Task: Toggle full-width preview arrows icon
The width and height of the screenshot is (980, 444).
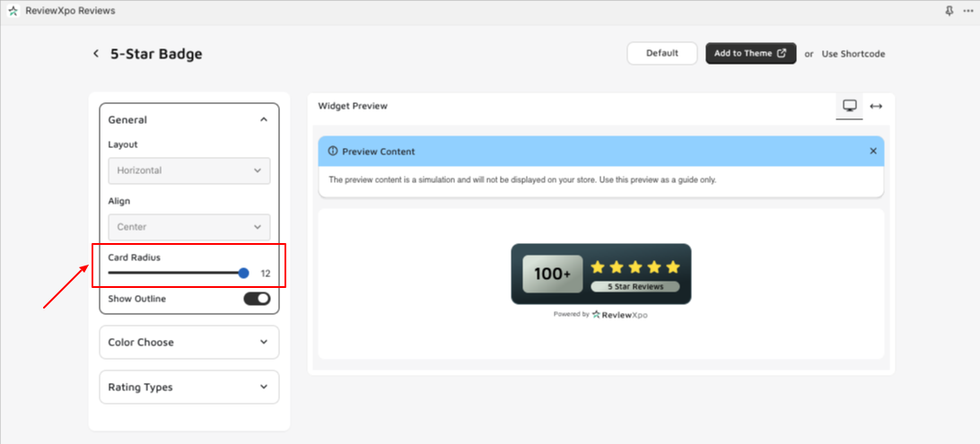Action: (876, 106)
